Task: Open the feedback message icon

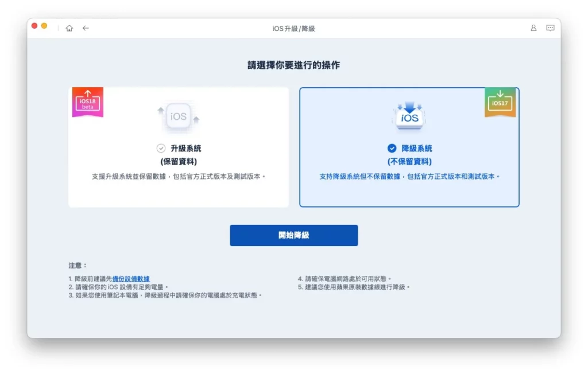Action: click(550, 28)
